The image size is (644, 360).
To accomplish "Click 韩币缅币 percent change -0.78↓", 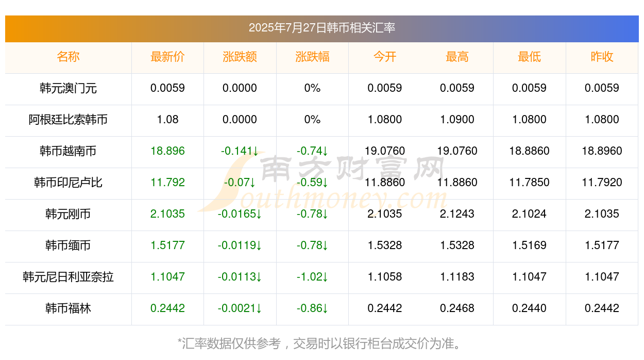I will (x=312, y=246).
